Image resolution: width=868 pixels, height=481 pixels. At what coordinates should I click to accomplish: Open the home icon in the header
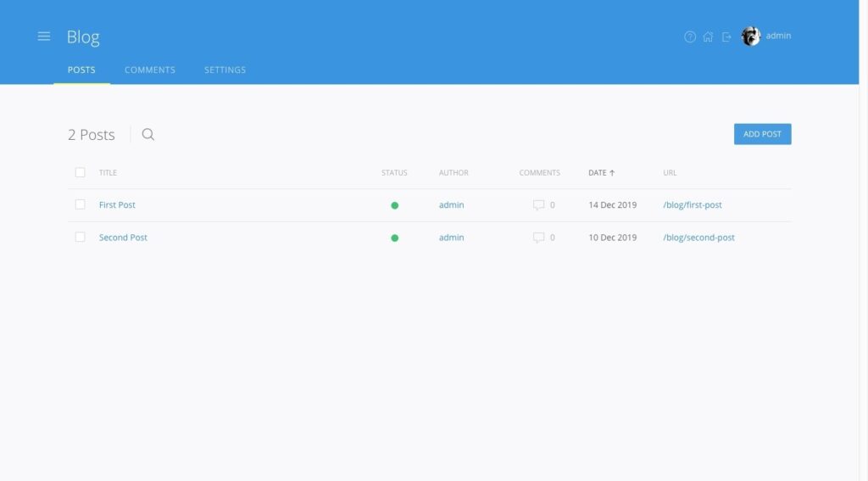click(x=708, y=36)
